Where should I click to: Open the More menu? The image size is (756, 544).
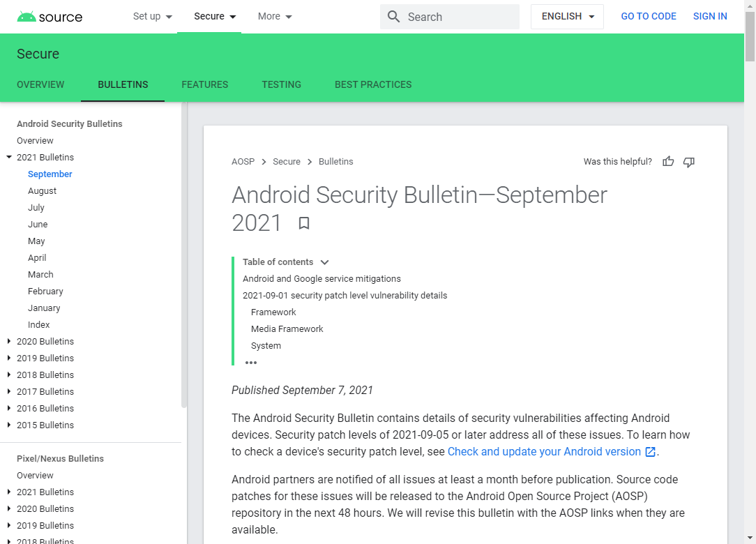(274, 16)
